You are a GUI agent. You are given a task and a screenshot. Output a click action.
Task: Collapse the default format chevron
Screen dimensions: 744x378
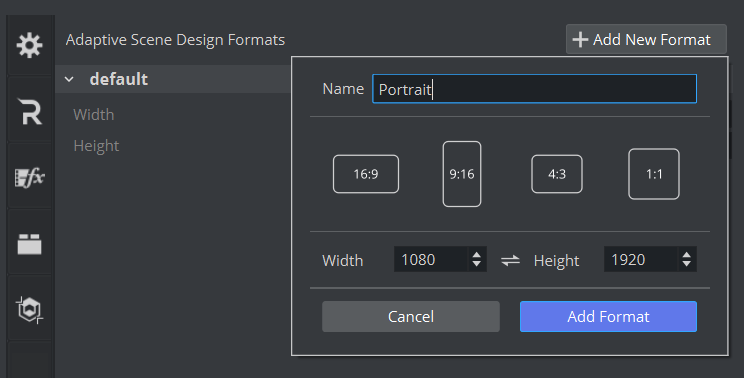coord(69,79)
